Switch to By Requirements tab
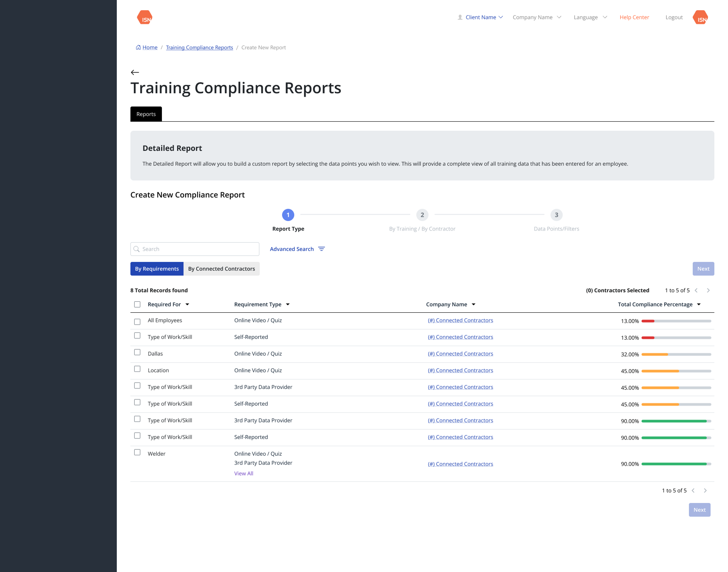The width and height of the screenshot is (728, 572). pos(157,269)
